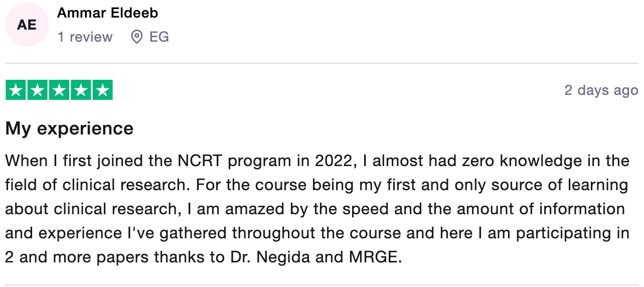The width and height of the screenshot is (644, 287).
Task: Click the location pin icon
Action: (x=136, y=37)
